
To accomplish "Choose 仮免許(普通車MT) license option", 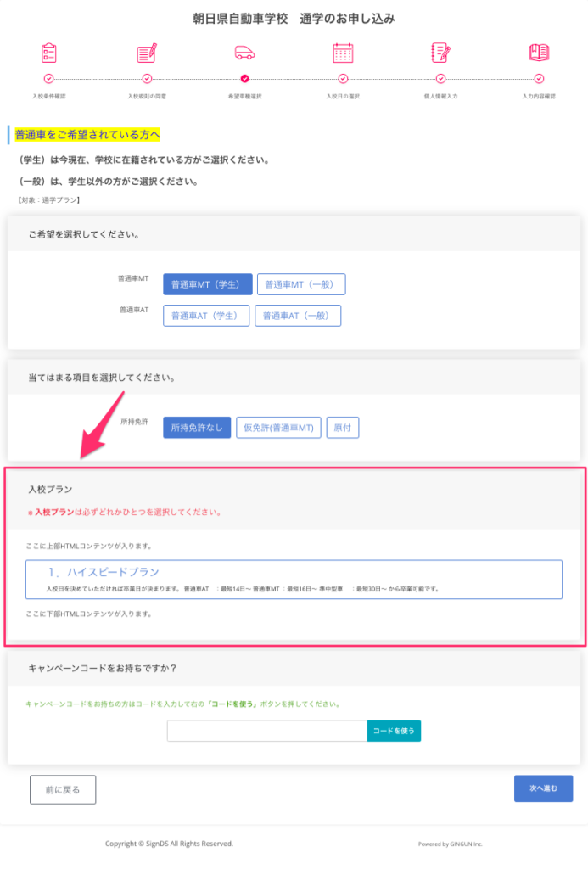I will (x=278, y=428).
